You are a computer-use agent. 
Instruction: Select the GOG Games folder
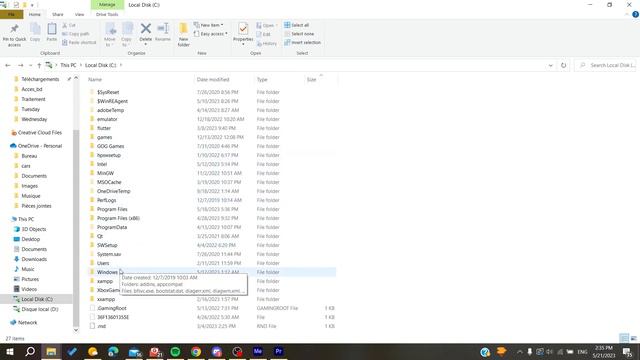[x=110, y=146]
